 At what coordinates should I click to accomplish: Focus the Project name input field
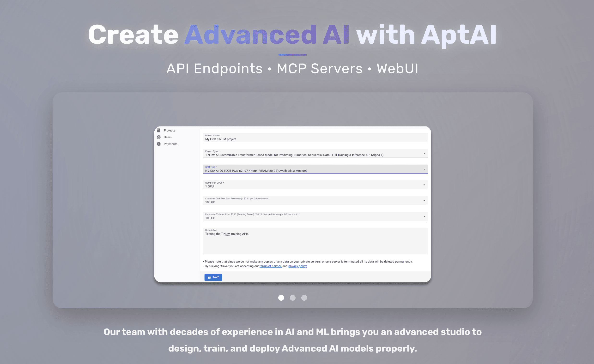point(315,137)
